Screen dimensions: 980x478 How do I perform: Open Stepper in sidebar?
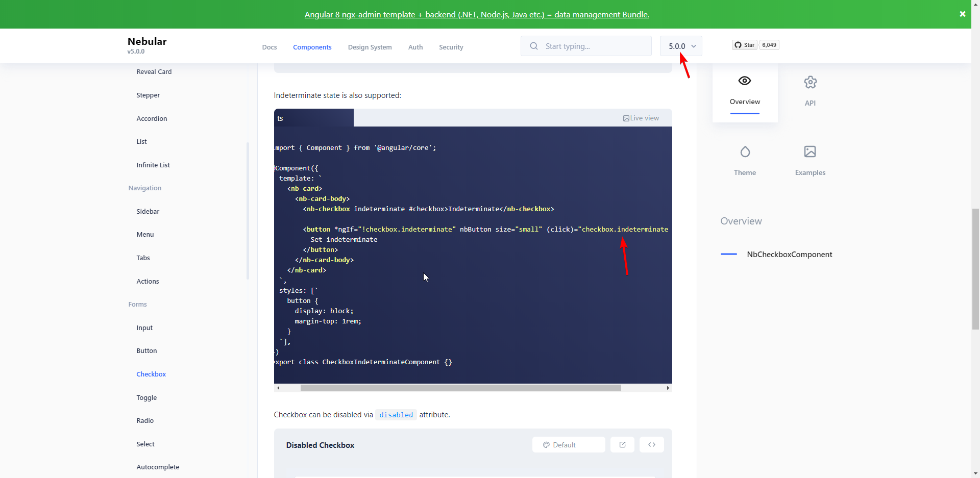148,95
